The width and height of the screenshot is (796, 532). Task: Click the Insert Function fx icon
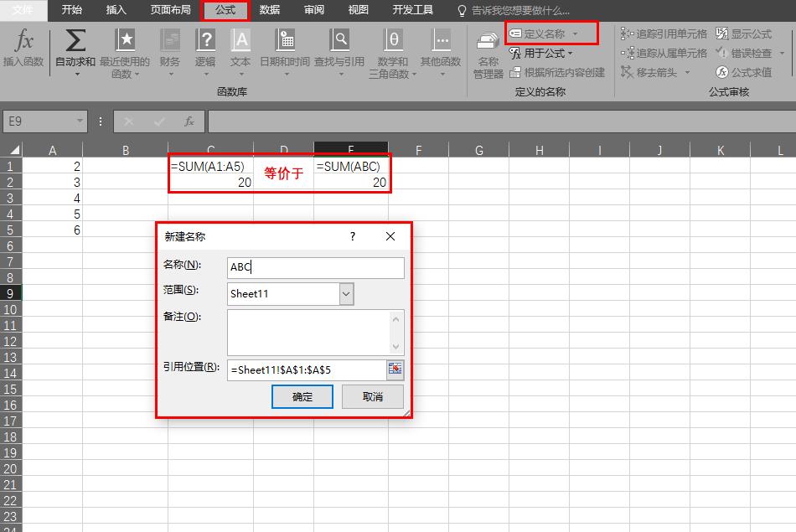click(25, 42)
